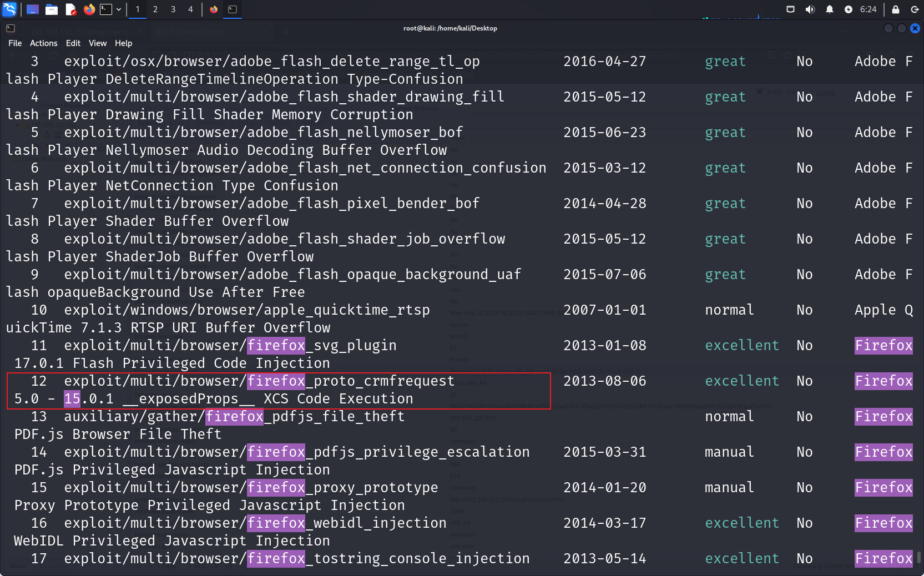Click adobe_flash_nellymoser_bof module path
Viewport: 924px width, 576px height.
264,132
